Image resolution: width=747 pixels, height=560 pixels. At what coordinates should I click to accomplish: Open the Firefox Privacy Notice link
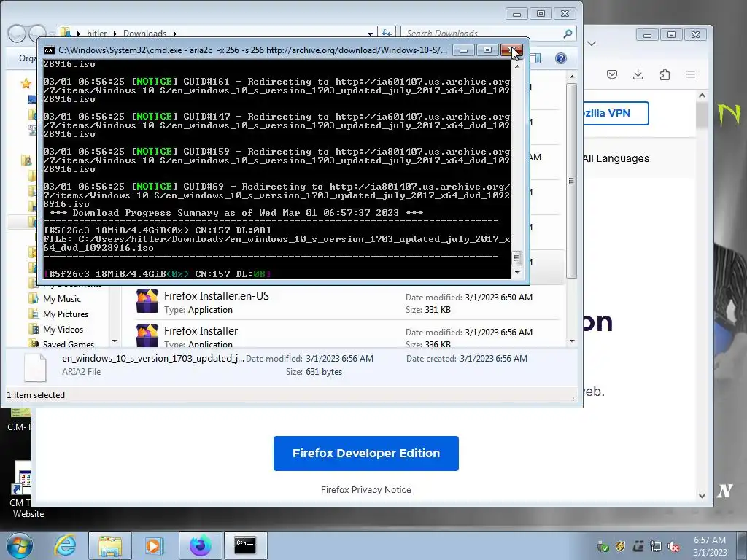tap(366, 489)
